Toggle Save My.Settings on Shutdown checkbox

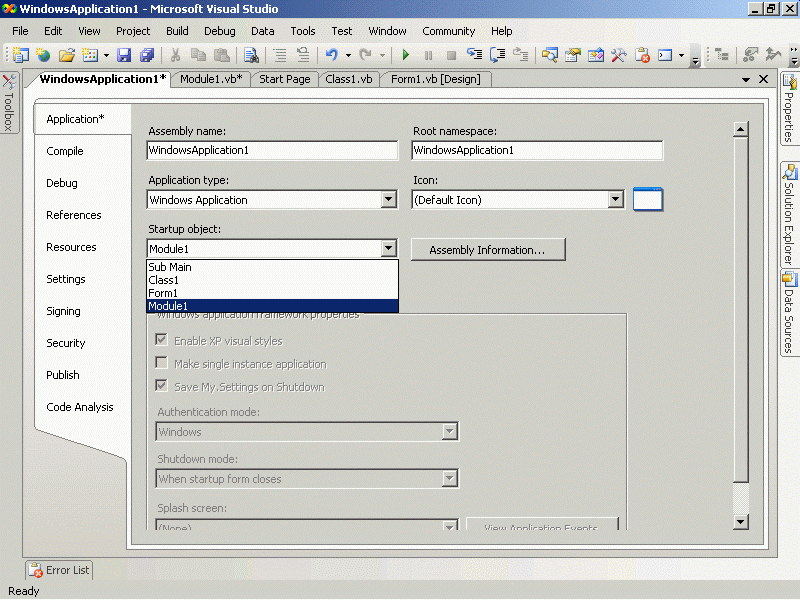[161, 387]
